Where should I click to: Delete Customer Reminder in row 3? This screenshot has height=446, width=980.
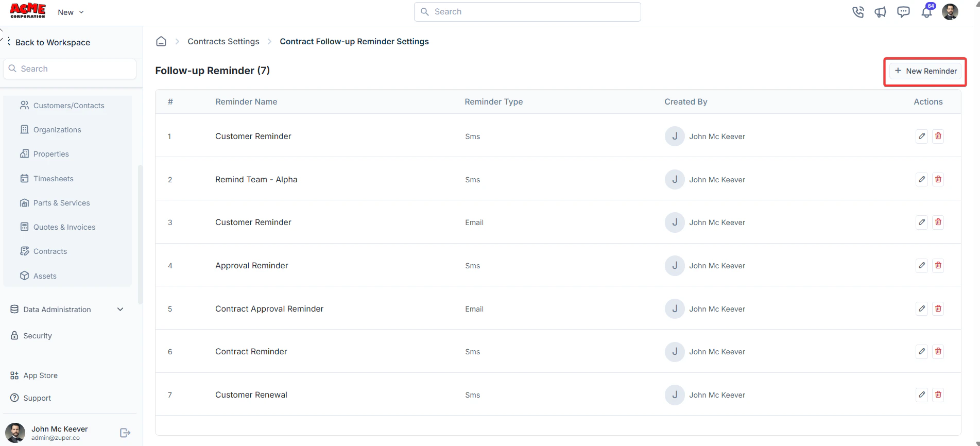tap(938, 222)
